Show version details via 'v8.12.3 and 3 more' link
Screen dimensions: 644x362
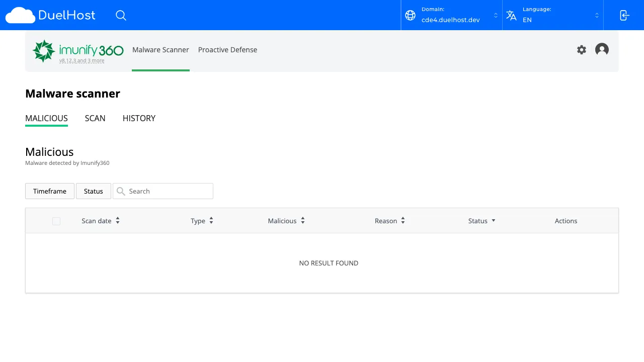(x=81, y=60)
